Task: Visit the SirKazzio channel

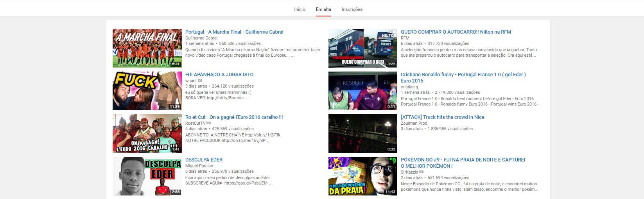Action: click(409, 172)
